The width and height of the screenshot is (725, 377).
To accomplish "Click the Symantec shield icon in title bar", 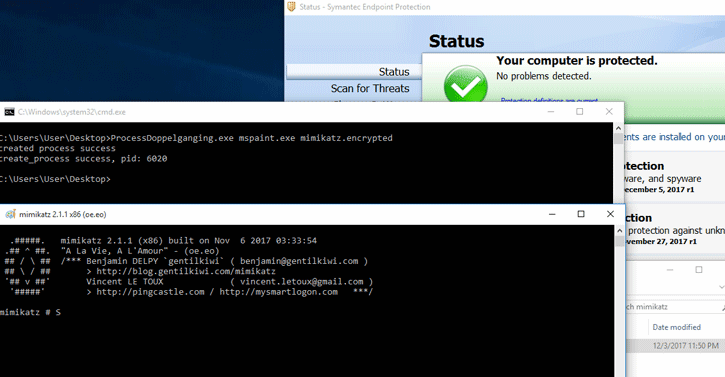I will click(x=291, y=6).
